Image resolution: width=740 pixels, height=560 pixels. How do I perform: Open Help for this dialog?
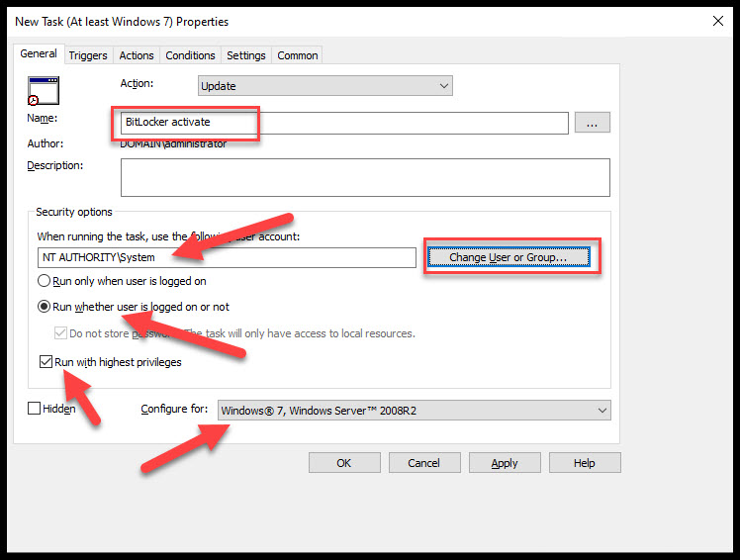pos(585,463)
